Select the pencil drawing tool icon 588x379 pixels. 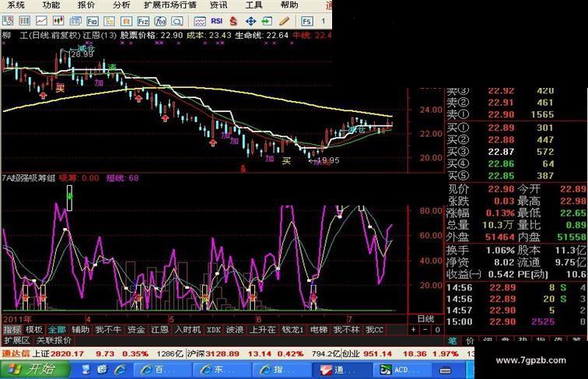click(x=284, y=21)
